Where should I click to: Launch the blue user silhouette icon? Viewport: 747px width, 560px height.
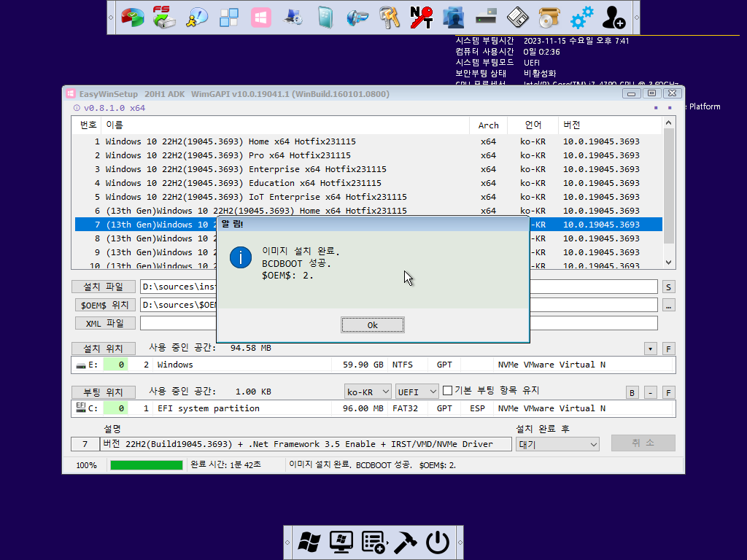pyautogui.click(x=454, y=17)
